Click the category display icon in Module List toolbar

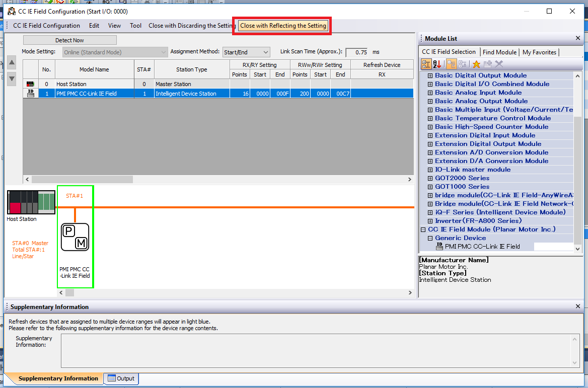[426, 64]
